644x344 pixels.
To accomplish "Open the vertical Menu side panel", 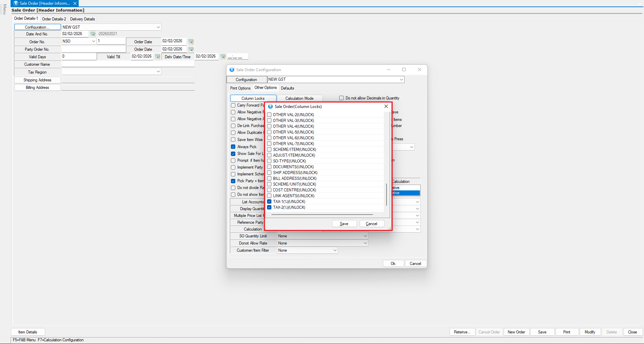I will point(5,10).
